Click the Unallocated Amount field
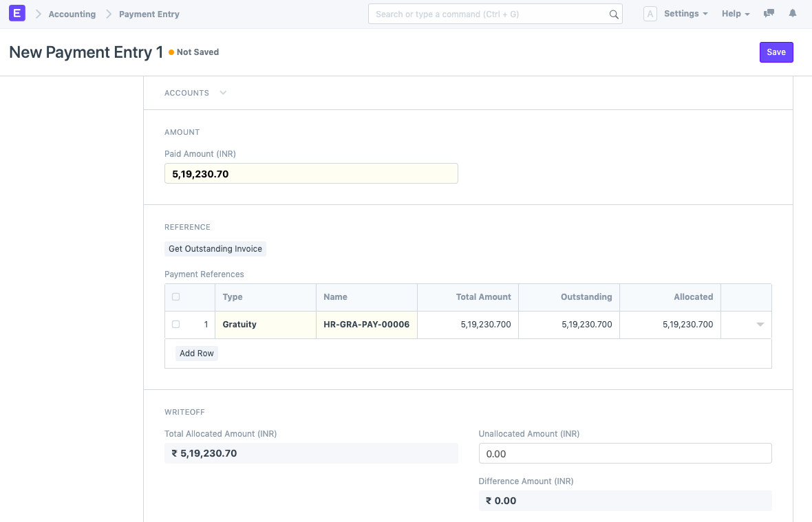 click(x=625, y=453)
